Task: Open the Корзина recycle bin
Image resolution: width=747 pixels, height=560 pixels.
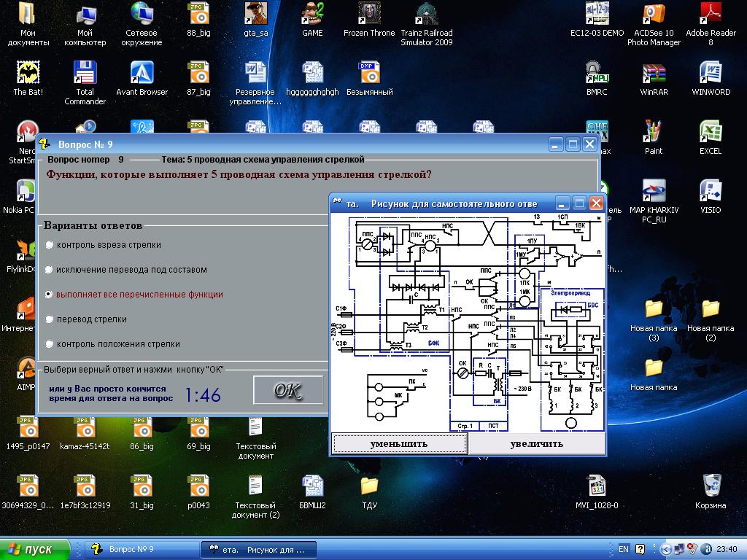Action: tap(711, 486)
